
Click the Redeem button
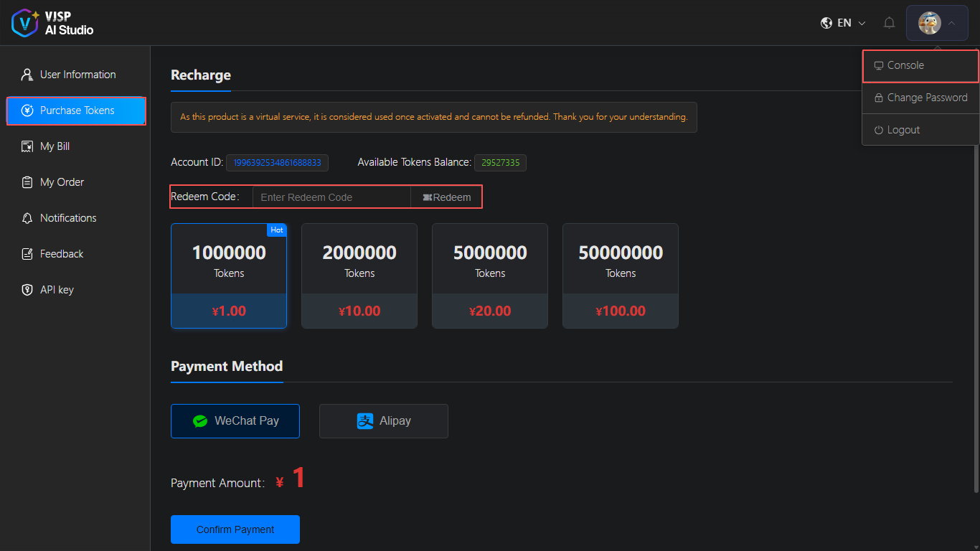[446, 197]
